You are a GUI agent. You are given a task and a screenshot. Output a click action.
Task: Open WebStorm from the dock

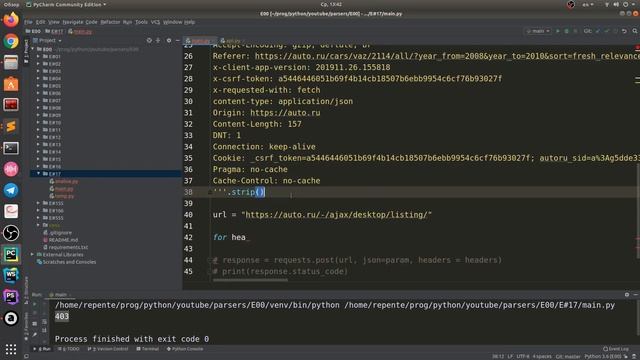(11, 276)
